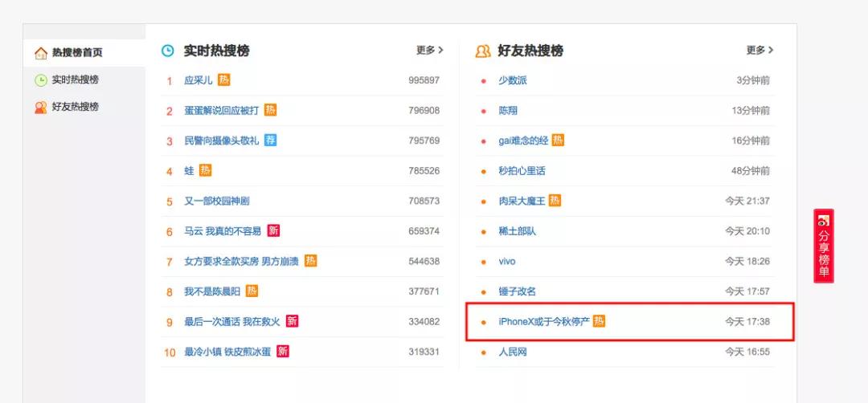Click the 好友热搜榜 heading title

(x=530, y=51)
